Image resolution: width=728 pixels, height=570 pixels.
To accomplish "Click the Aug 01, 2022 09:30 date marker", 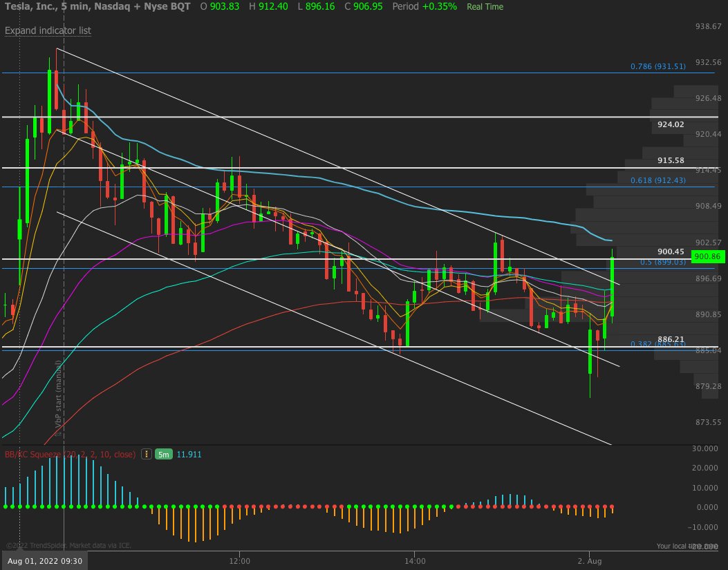I will click(45, 561).
